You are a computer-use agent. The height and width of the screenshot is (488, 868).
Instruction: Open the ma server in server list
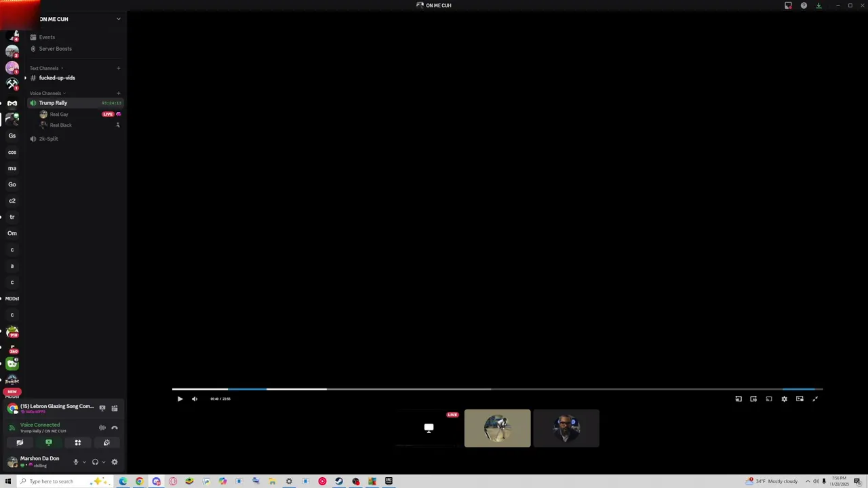click(12, 168)
